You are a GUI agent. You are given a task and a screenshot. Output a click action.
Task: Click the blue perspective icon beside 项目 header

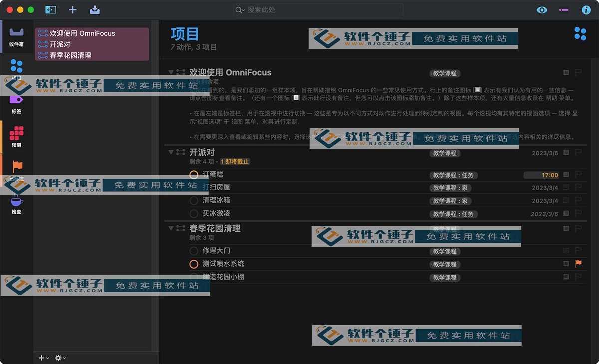(580, 33)
